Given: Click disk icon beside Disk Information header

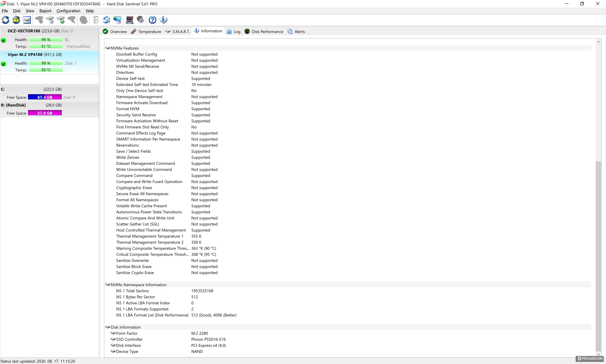Looking at the screenshot, I should click(107, 327).
